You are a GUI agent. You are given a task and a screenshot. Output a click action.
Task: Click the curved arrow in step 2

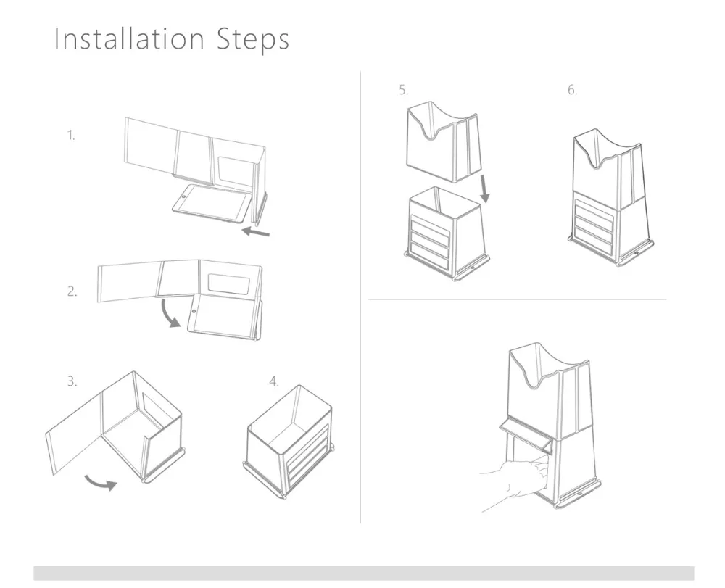point(170,315)
